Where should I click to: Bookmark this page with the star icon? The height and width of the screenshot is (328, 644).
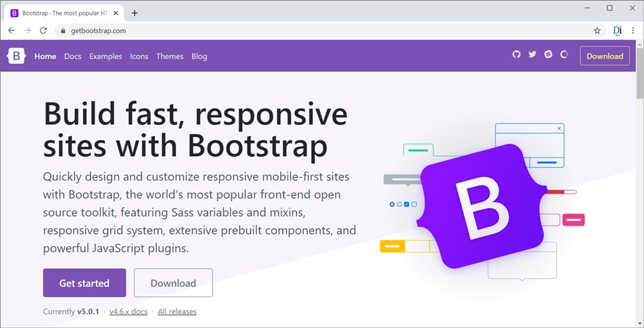click(597, 30)
